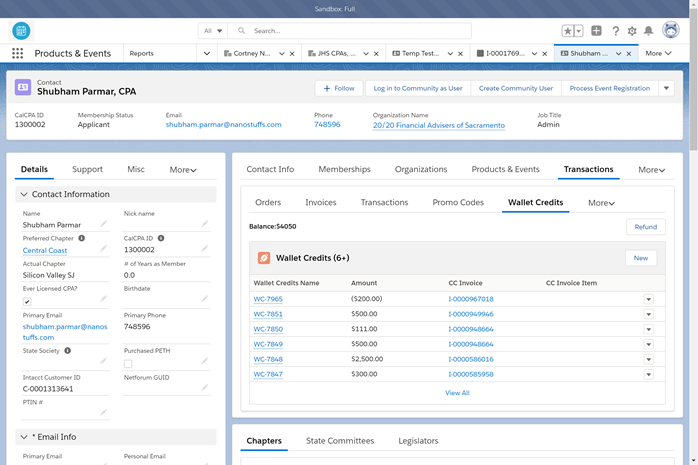Open the WC-7851 wallet credit link
This screenshot has width=698, height=465.
(268, 314)
